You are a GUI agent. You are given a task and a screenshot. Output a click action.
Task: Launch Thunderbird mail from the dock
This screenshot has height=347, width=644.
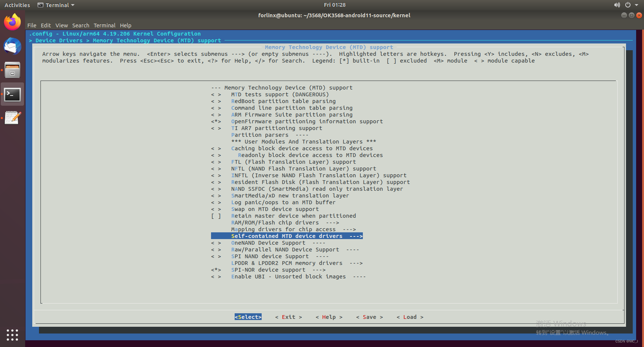click(12, 46)
